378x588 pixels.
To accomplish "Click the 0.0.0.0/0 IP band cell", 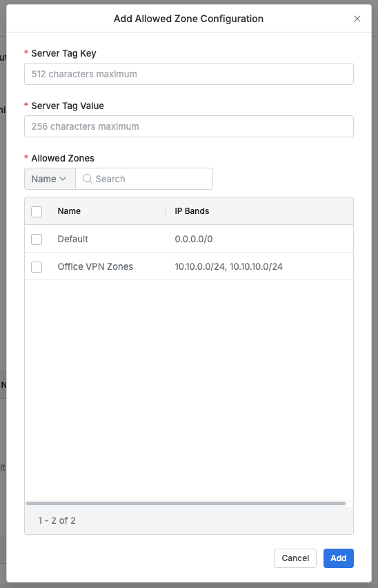I will pyautogui.click(x=194, y=239).
